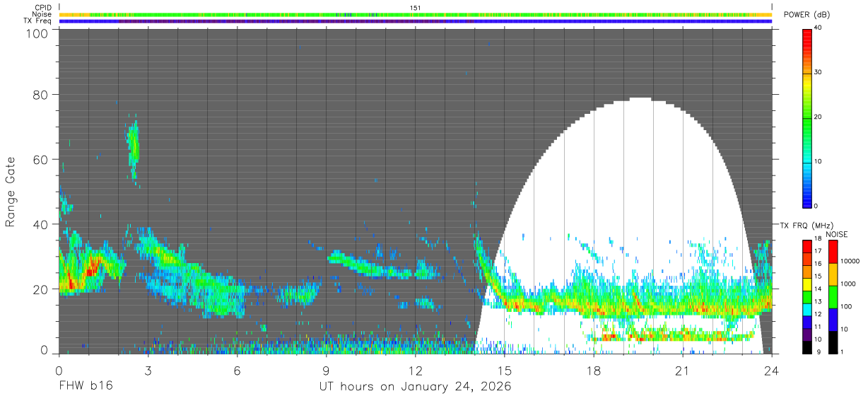
Task: Click the 3 tick on the UT hours axis
Action: tap(148, 370)
